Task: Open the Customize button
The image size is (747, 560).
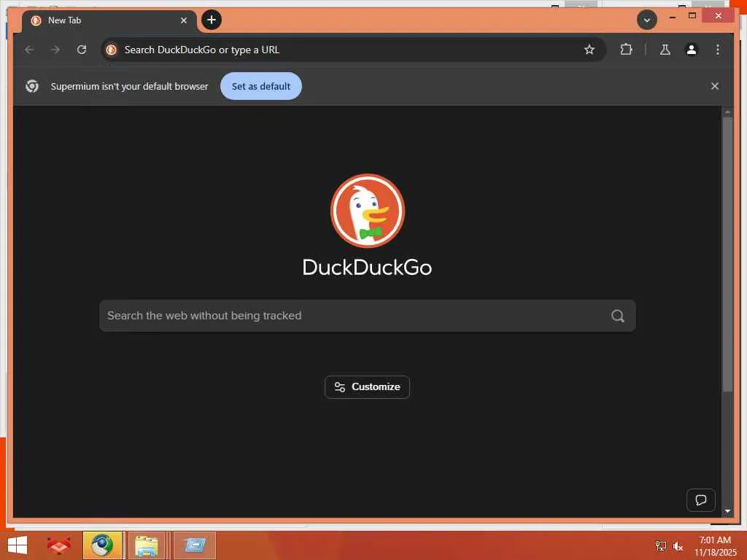Action: pyautogui.click(x=368, y=387)
